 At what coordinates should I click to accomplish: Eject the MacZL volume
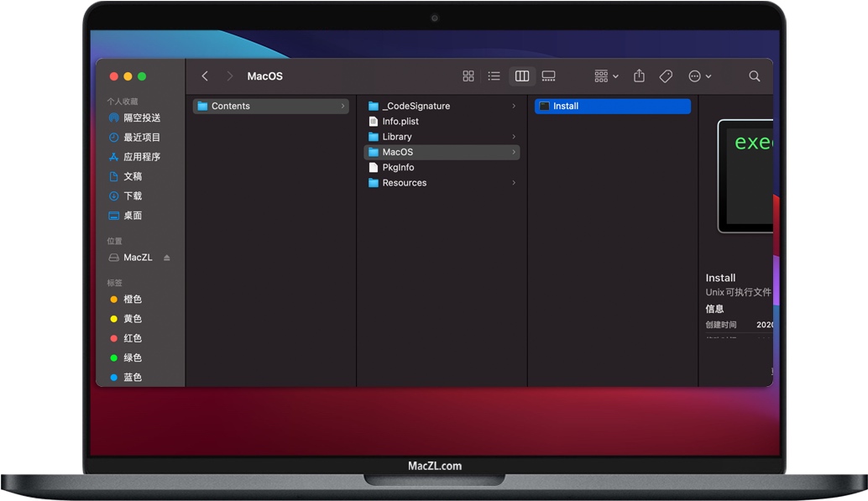pyautogui.click(x=166, y=258)
